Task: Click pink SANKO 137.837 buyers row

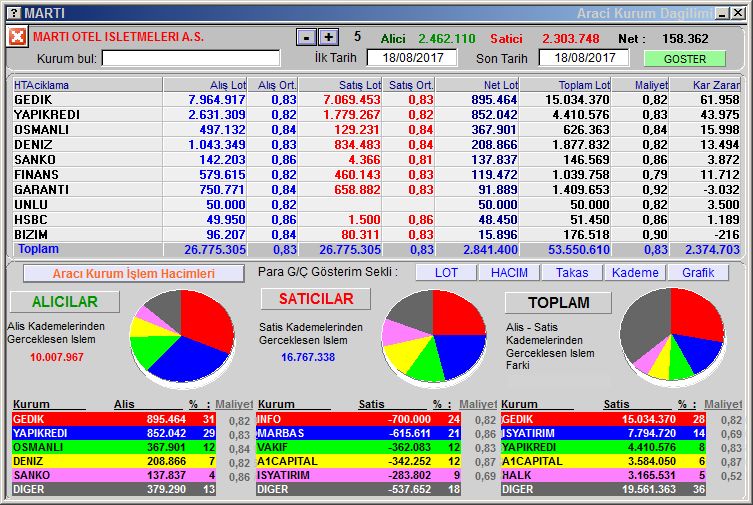Action: pos(114,475)
